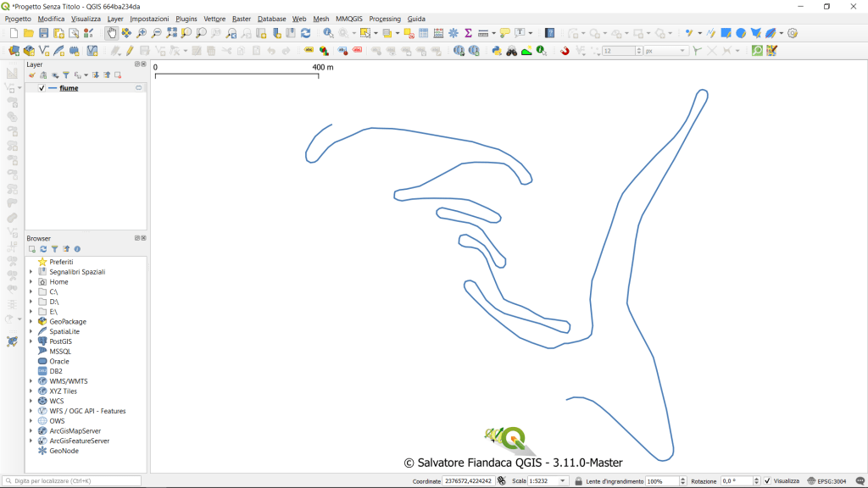Uncheck the Visualizza render checkbox
This screenshot has height=488, width=868.
767,481
